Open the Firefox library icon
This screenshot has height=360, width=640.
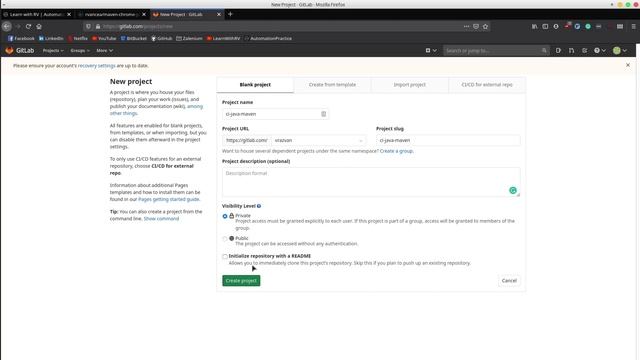(535, 26)
